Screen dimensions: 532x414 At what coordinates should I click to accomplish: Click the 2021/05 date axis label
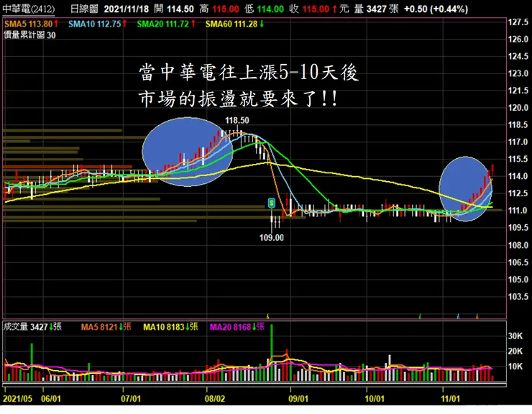click(18, 398)
